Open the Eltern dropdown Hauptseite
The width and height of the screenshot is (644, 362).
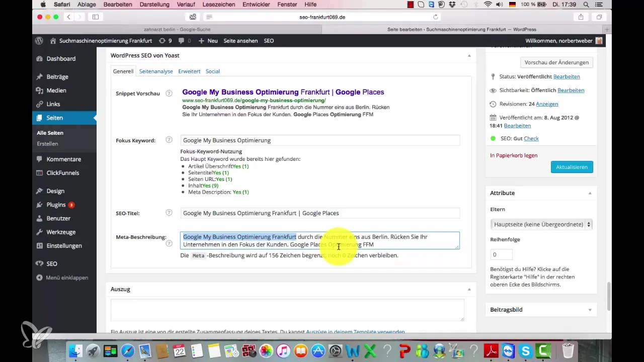[x=541, y=224]
